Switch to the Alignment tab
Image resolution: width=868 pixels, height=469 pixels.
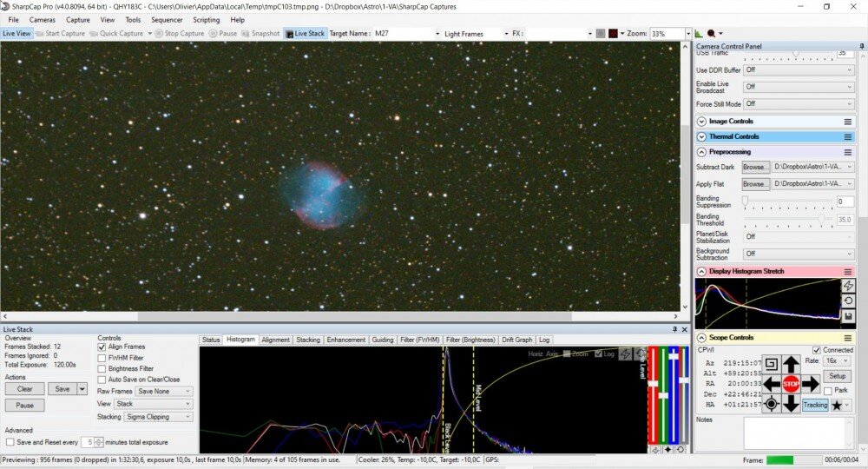(x=275, y=340)
